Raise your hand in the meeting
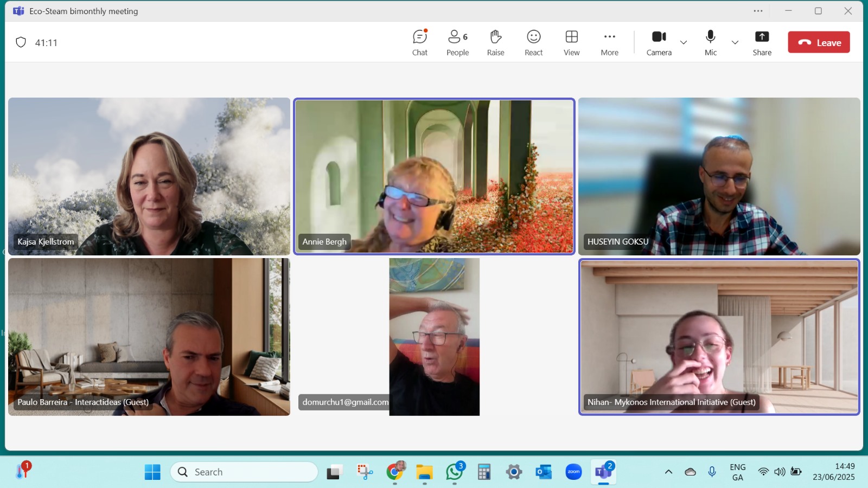The height and width of the screenshot is (488, 868). click(x=495, y=43)
